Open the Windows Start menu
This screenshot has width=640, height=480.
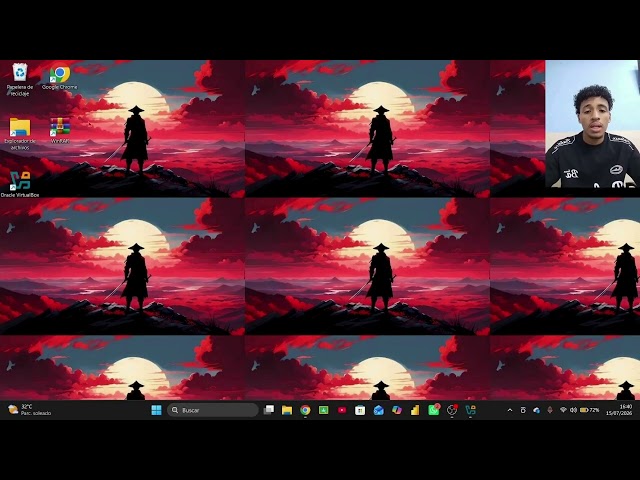click(156, 410)
